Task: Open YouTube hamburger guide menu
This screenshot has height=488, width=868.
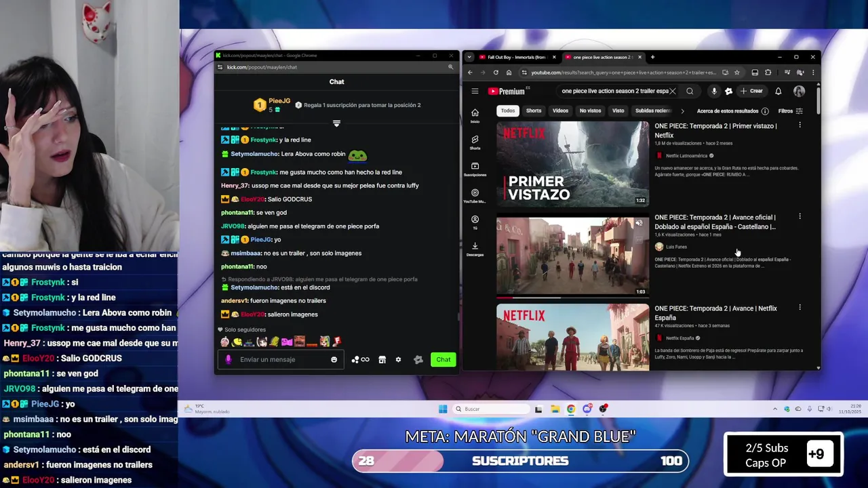Action: click(475, 91)
